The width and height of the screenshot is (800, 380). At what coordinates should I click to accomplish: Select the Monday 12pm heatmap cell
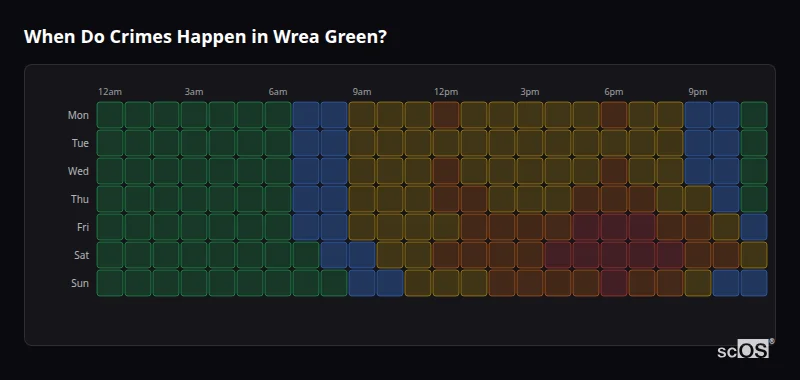click(x=446, y=115)
